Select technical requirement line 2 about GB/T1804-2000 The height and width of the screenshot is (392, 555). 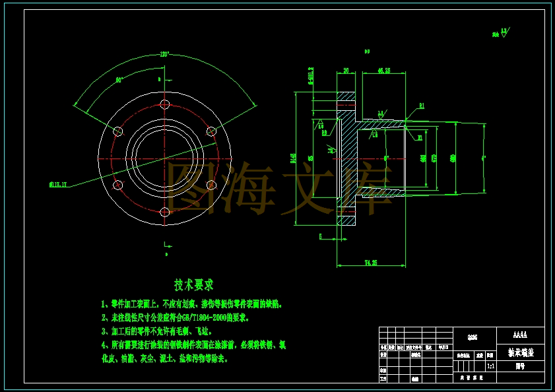coord(175,317)
